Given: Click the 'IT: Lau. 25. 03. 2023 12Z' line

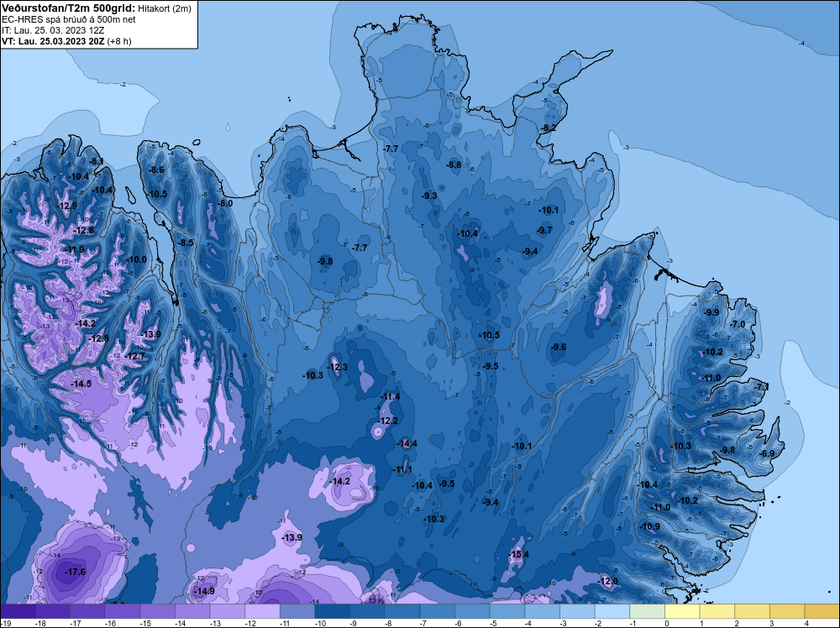Looking at the screenshot, I should (53, 30).
